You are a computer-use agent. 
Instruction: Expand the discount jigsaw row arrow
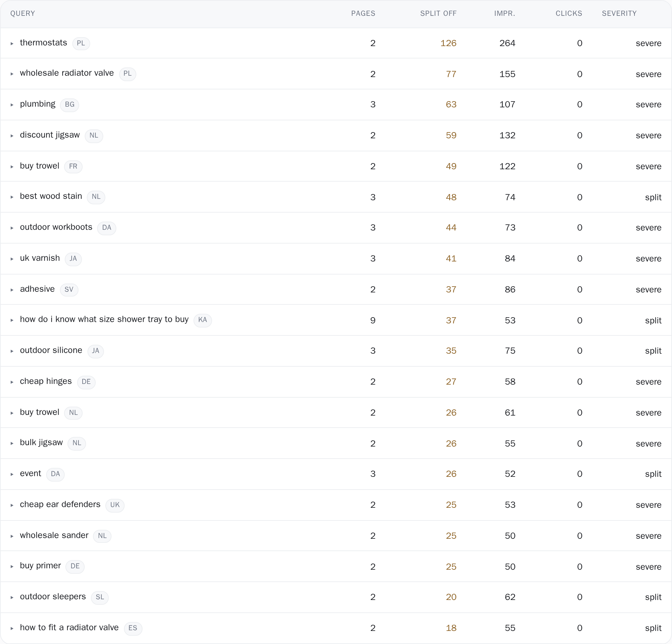[x=12, y=136]
